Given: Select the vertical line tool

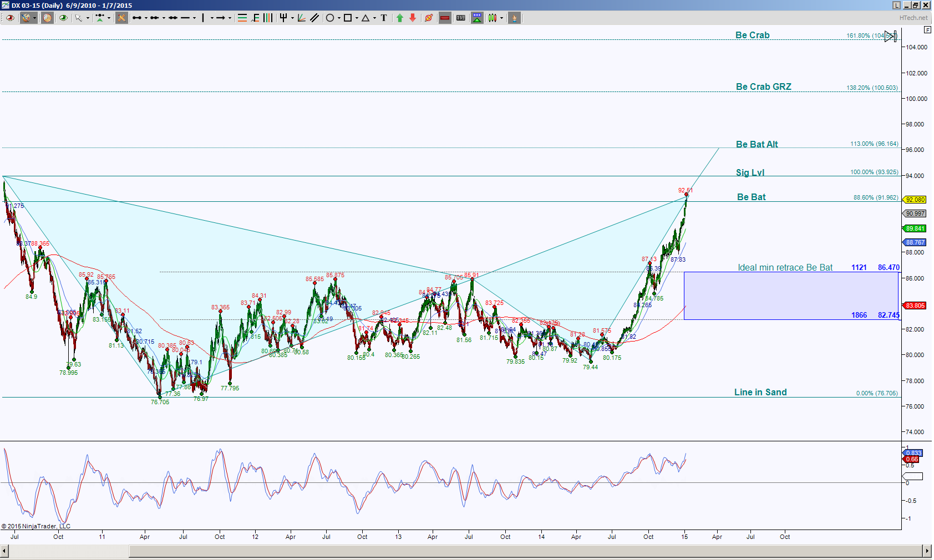Looking at the screenshot, I should tap(203, 18).
